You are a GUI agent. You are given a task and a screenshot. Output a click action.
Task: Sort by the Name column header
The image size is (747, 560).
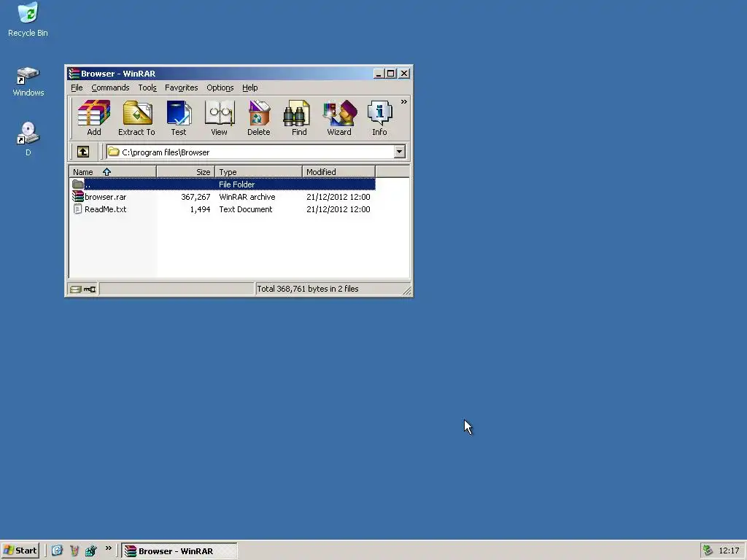tap(113, 172)
